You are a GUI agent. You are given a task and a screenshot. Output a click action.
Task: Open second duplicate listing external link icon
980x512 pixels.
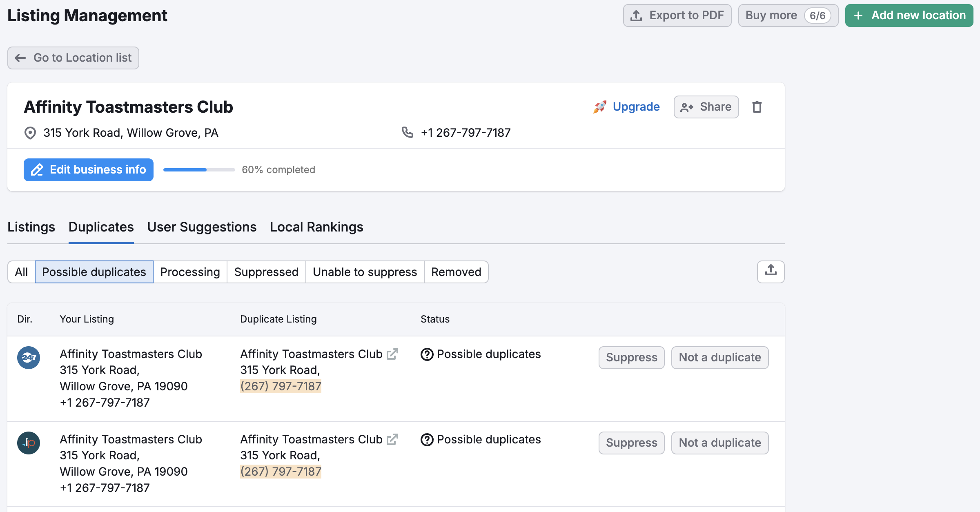[392, 439]
